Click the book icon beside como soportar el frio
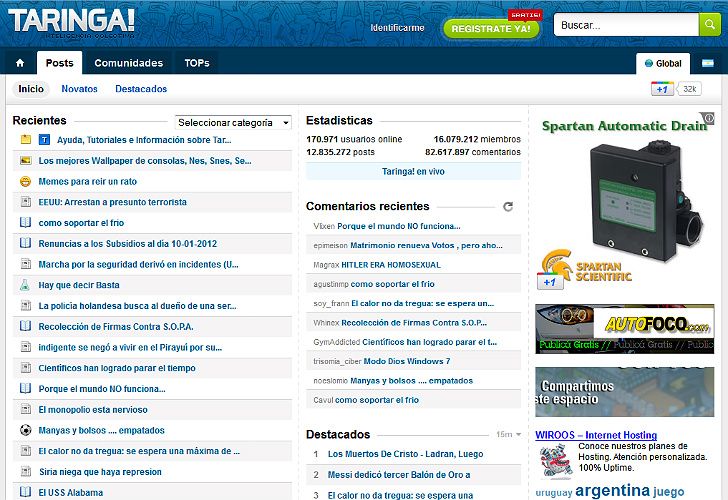Image resolution: width=728 pixels, height=500 pixels. tap(26, 222)
